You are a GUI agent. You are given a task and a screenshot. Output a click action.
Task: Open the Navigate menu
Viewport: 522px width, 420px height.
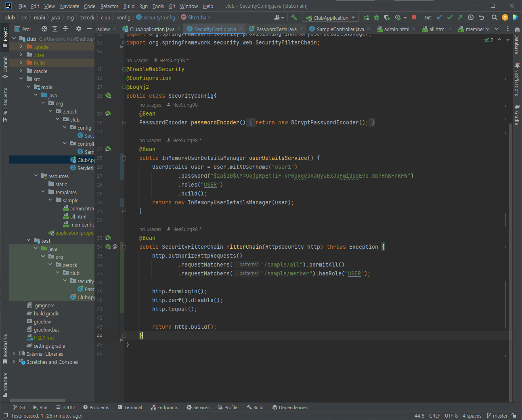[x=69, y=6]
